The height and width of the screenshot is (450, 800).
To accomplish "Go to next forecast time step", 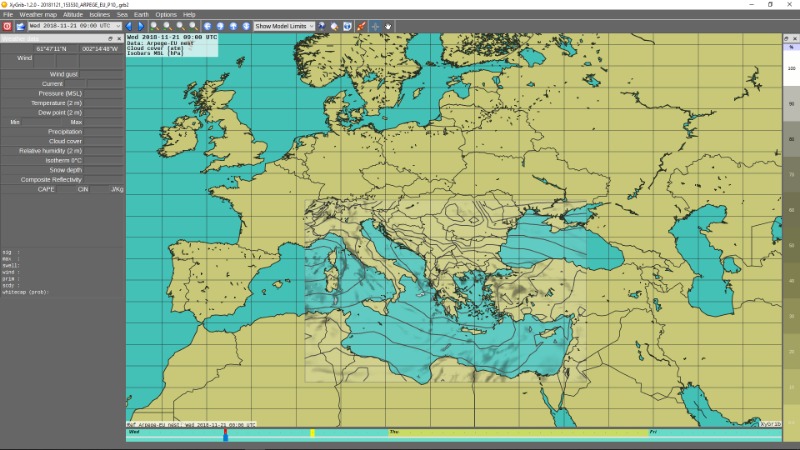I will (x=141, y=26).
